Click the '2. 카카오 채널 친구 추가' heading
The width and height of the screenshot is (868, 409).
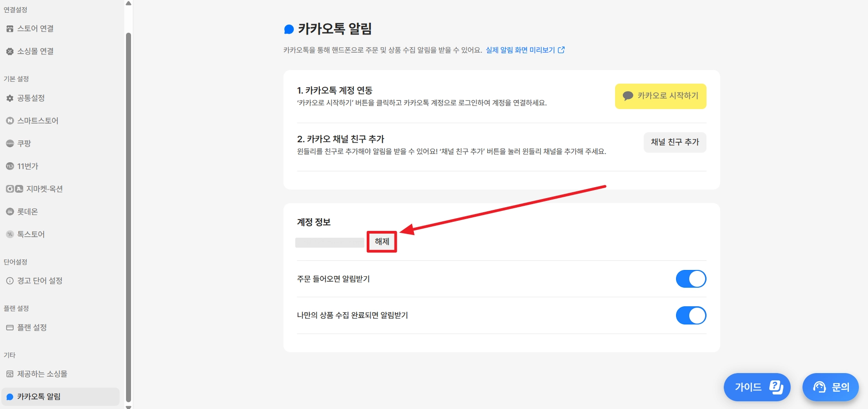[x=341, y=139]
